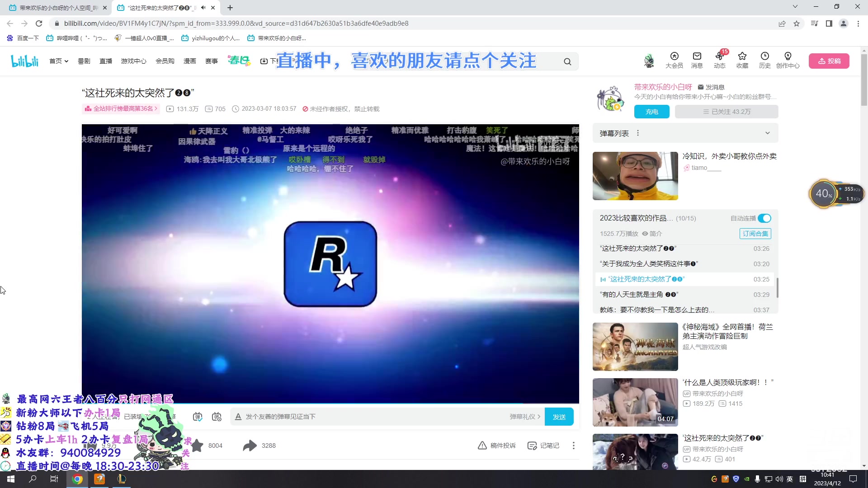868x488 pixels.
Task: Open Chrome side panel icon
Action: tap(829, 23)
